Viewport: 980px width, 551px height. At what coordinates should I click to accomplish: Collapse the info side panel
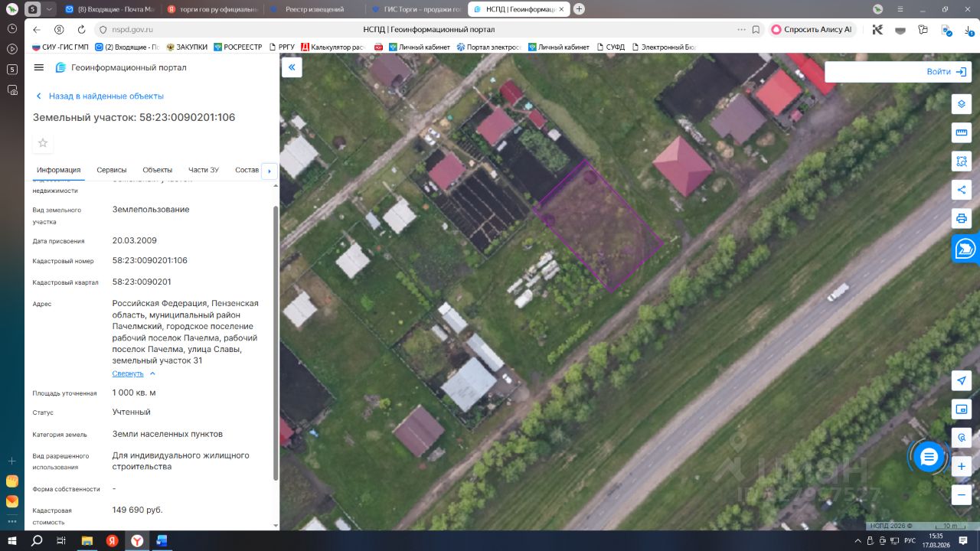[x=292, y=67]
